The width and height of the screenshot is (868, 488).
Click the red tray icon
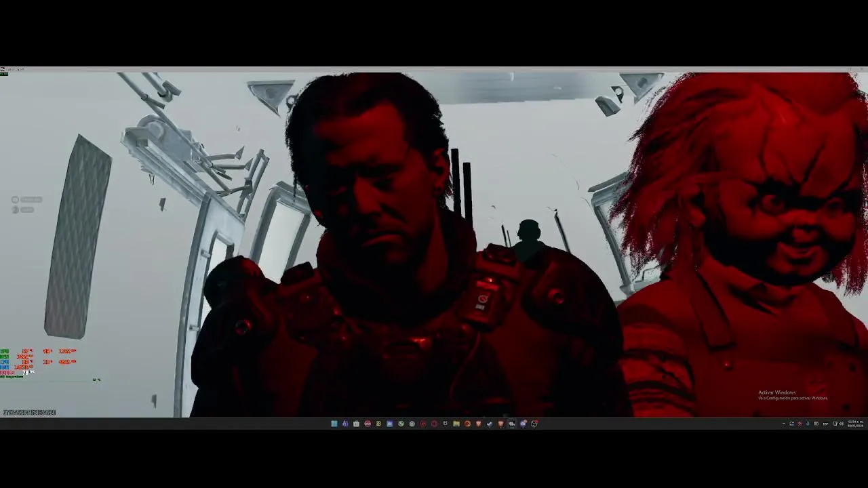click(800, 424)
